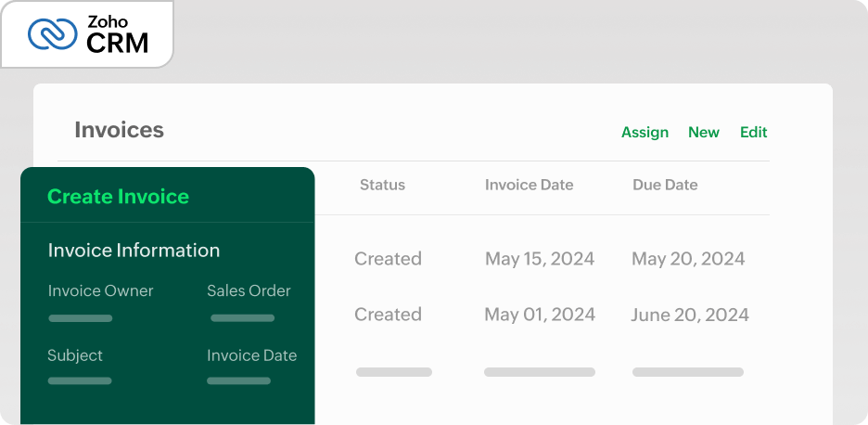The image size is (868, 425).
Task: Click the May 01, 2024 invoice date
Action: [539, 315]
